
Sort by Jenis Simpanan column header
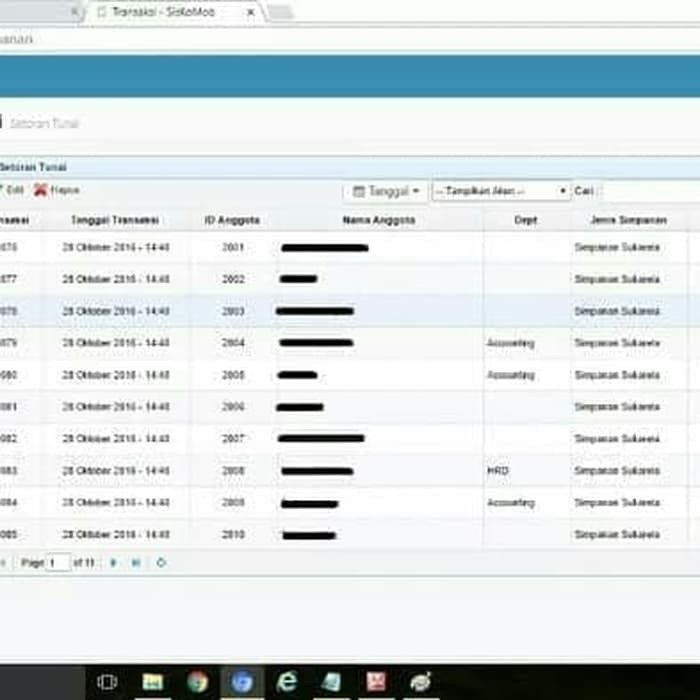point(629,220)
